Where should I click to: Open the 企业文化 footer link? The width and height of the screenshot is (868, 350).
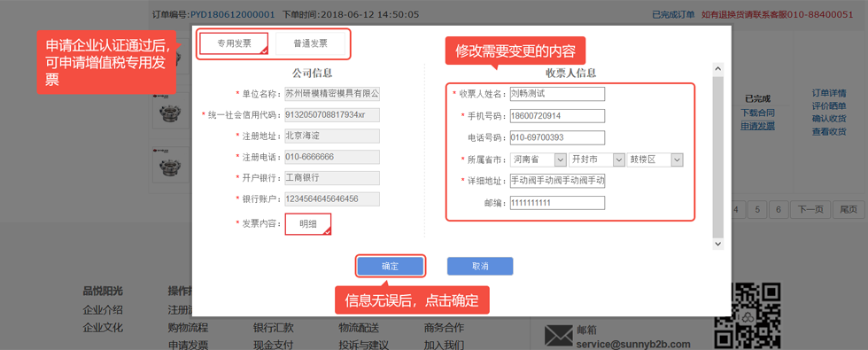coord(103,327)
